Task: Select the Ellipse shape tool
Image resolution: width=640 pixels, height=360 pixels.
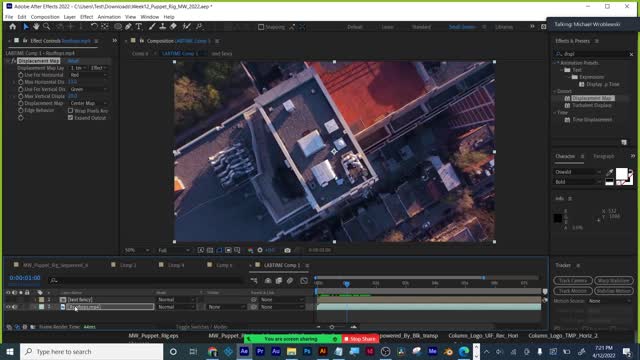Action: (118, 27)
